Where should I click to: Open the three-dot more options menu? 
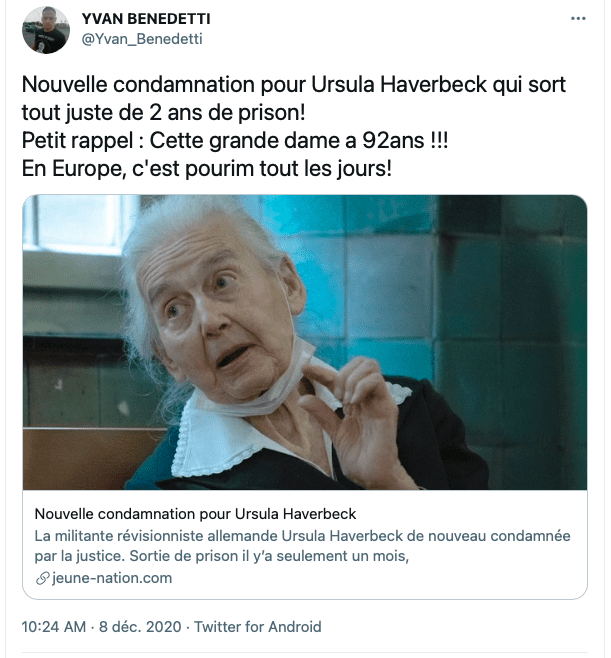point(578,18)
